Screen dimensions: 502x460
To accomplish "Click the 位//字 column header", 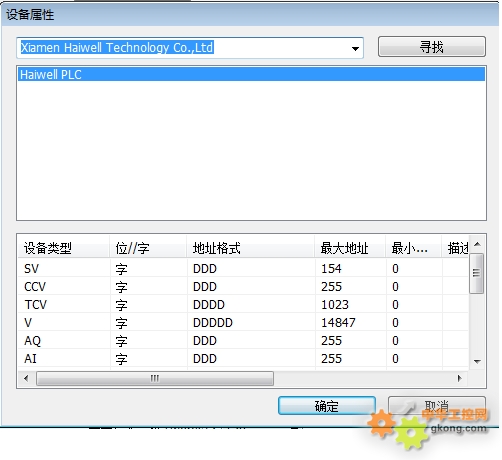I will 148,248.
